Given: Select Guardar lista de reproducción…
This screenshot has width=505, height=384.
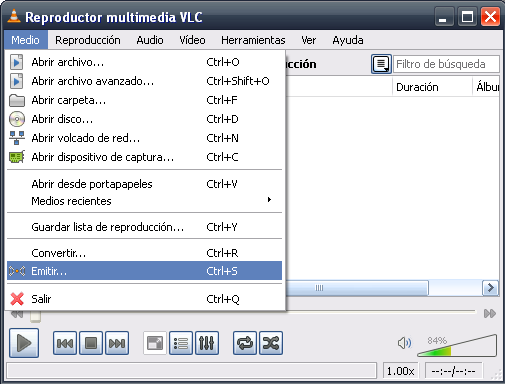Looking at the screenshot, I should click(x=145, y=227).
